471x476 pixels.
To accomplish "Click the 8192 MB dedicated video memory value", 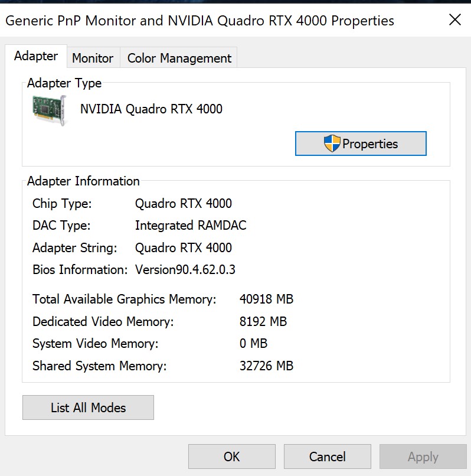I will click(263, 322).
